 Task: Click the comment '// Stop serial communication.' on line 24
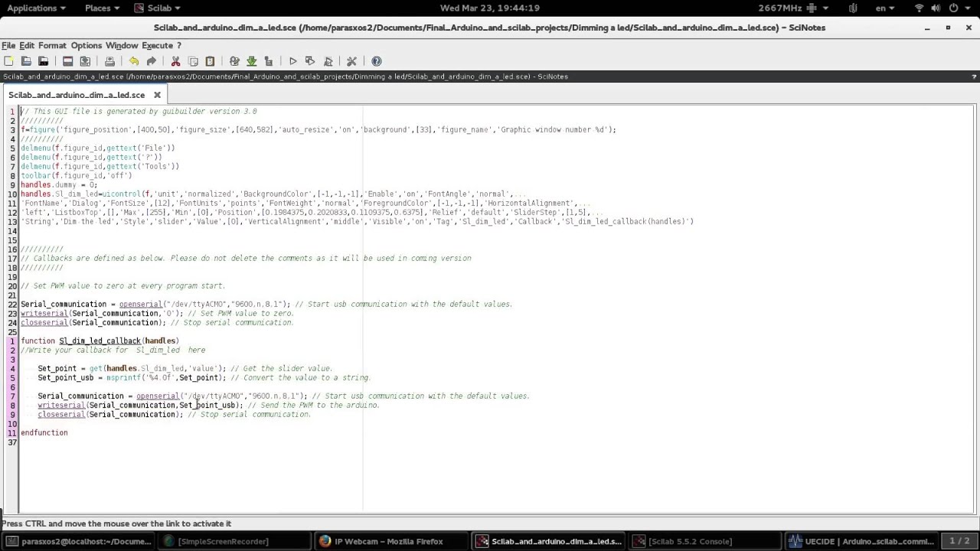point(232,323)
